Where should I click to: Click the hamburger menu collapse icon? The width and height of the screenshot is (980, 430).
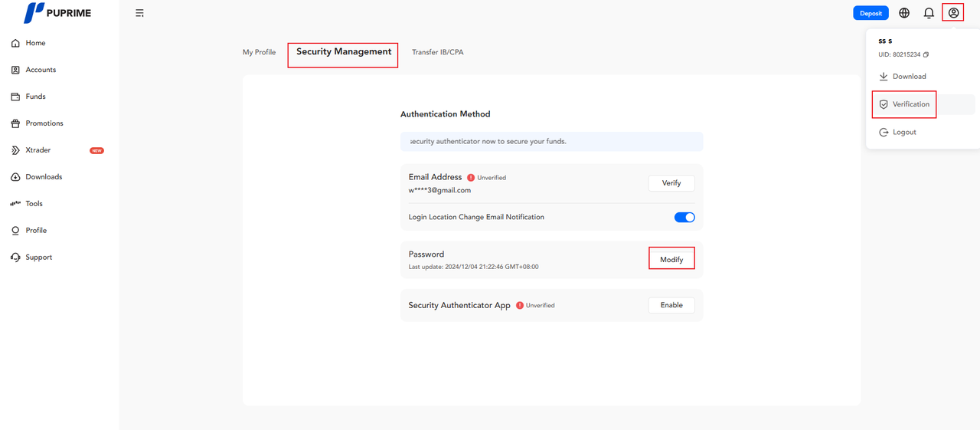click(139, 13)
